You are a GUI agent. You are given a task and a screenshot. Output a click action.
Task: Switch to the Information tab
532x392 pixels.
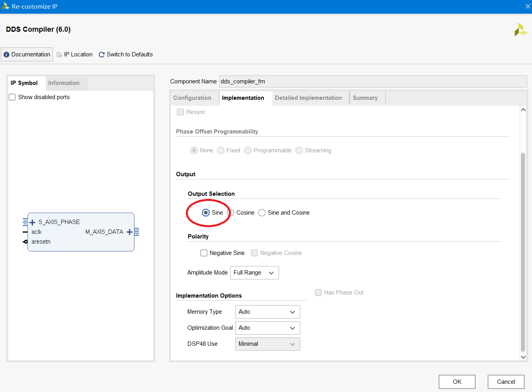click(64, 83)
